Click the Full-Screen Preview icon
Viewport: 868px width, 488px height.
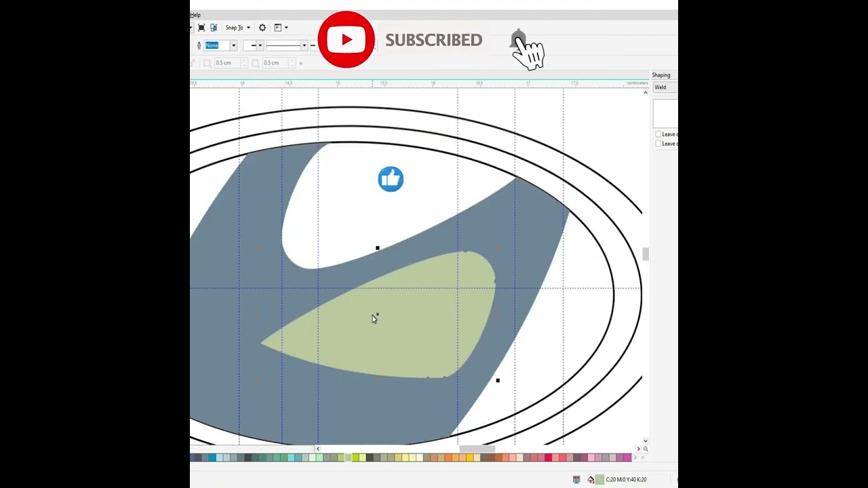point(201,28)
